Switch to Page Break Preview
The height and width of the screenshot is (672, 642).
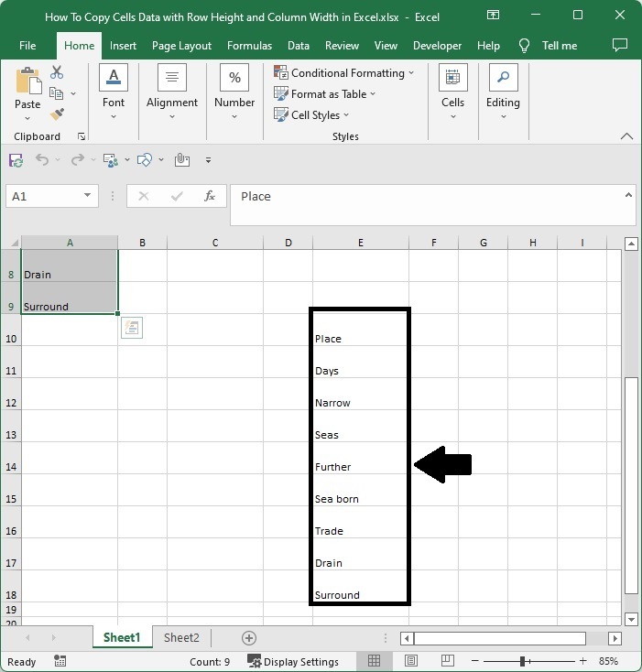pos(448,660)
